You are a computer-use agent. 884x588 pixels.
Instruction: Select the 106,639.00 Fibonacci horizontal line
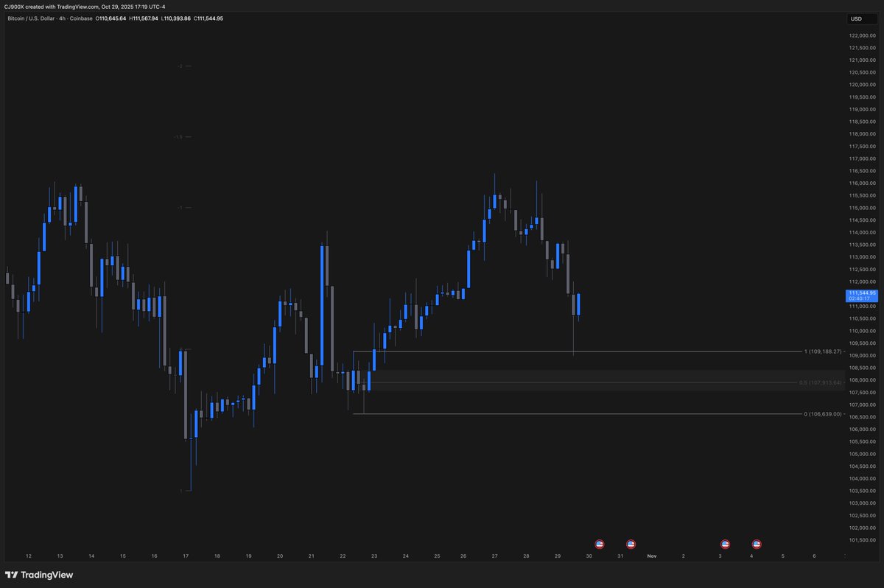point(578,414)
